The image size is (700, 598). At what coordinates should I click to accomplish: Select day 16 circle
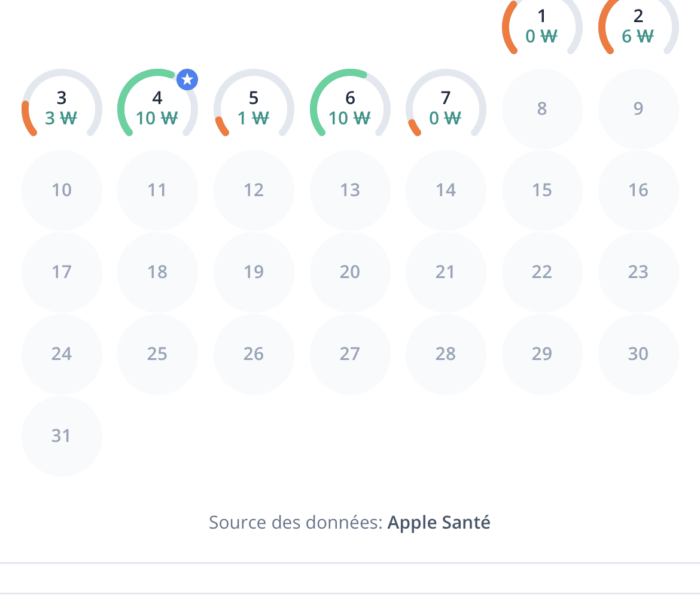click(x=638, y=190)
